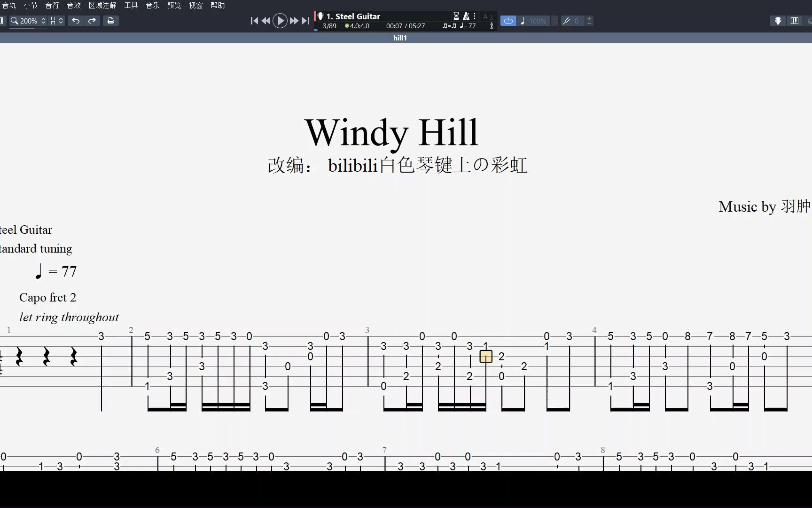The width and height of the screenshot is (812, 508).
Task: Click the guitar track icon
Action: [x=320, y=16]
